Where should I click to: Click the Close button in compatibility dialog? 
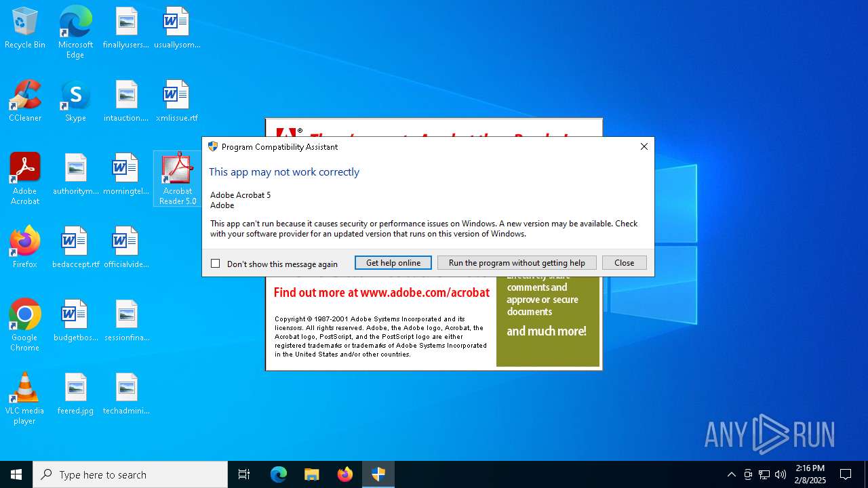click(x=625, y=263)
